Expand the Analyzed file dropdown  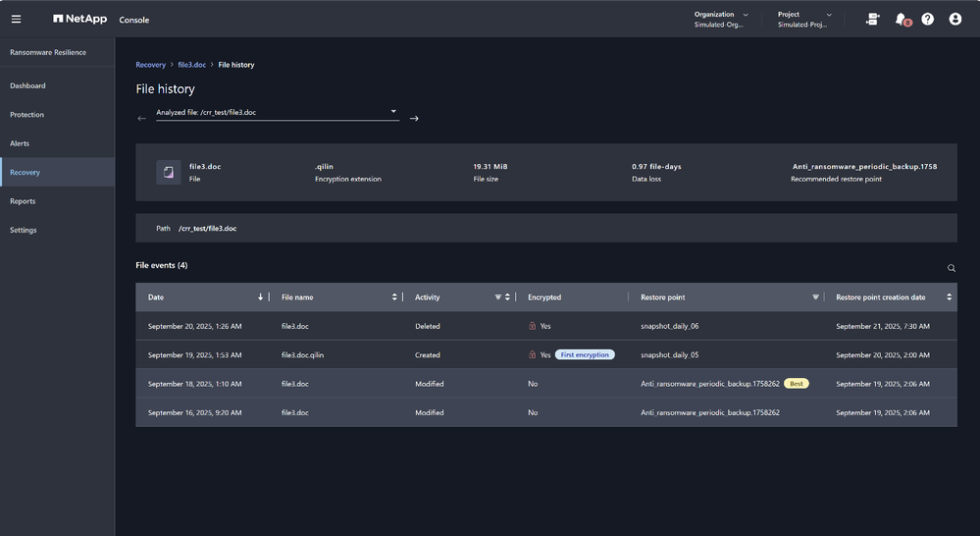point(393,112)
